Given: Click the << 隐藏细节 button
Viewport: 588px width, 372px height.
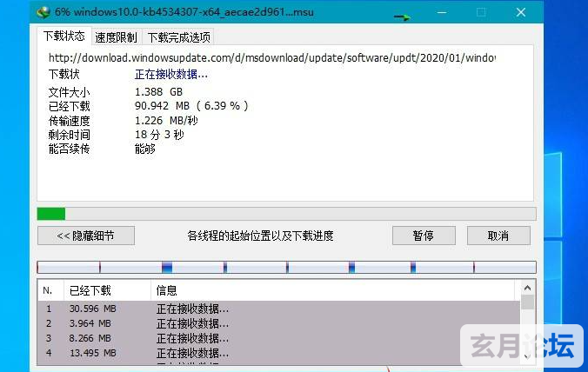Looking at the screenshot, I should pyautogui.click(x=86, y=236).
